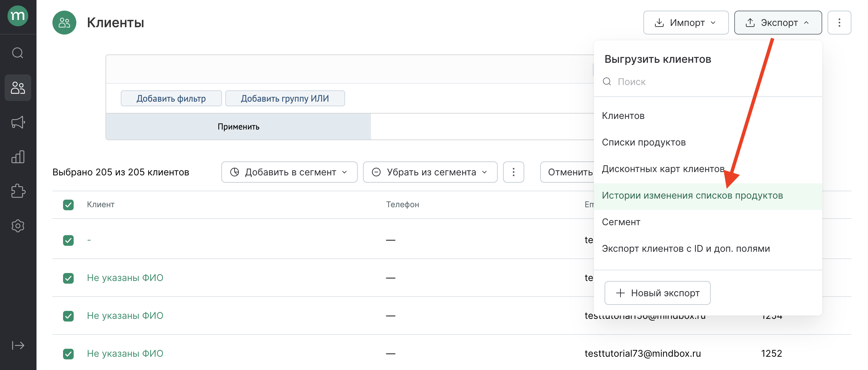
Task: Click the Выгрузить клиентов dropdown heading
Action: 657,59
